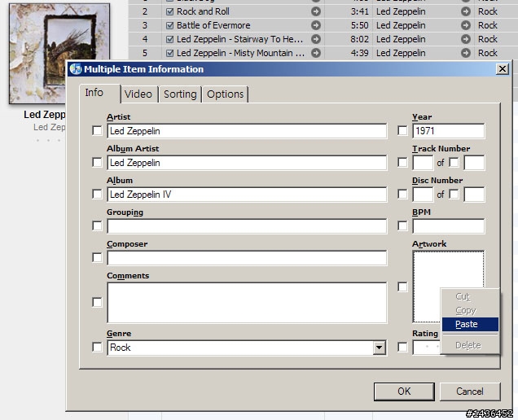Click into the Composer text field
518x420 pixels.
click(247, 258)
